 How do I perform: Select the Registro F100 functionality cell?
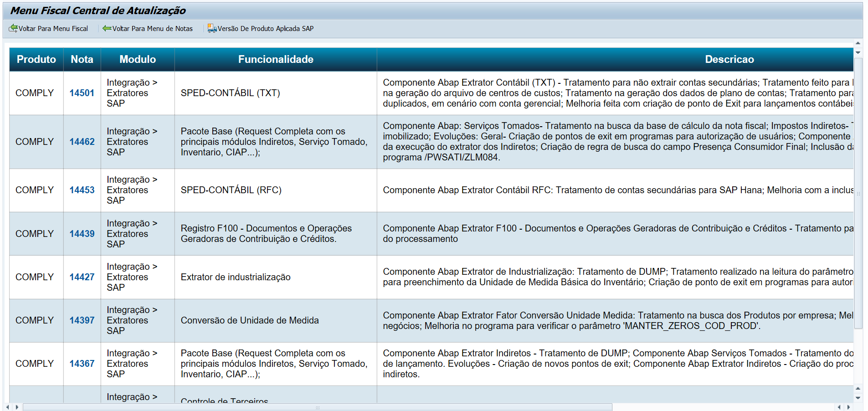(x=276, y=234)
